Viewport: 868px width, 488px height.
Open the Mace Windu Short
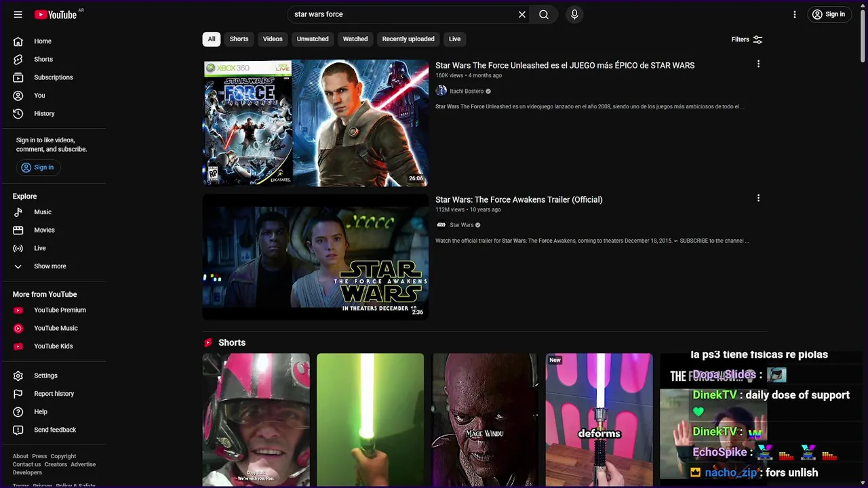click(485, 420)
